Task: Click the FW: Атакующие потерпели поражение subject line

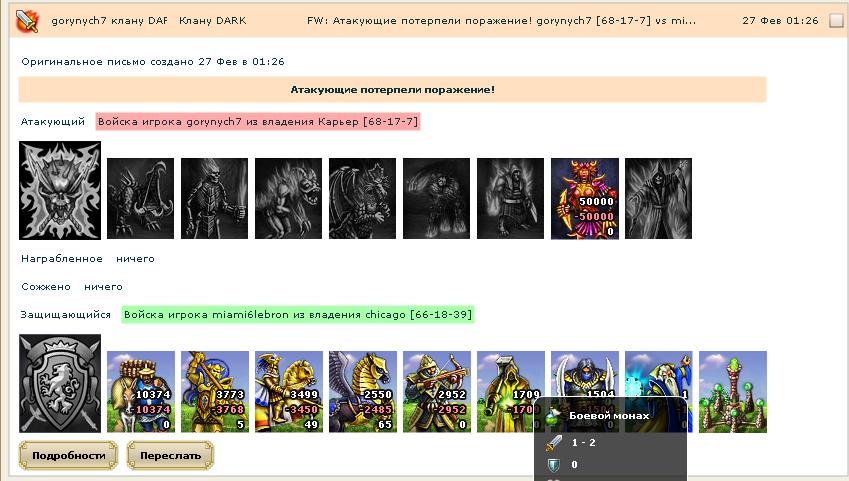Action: 501,21
